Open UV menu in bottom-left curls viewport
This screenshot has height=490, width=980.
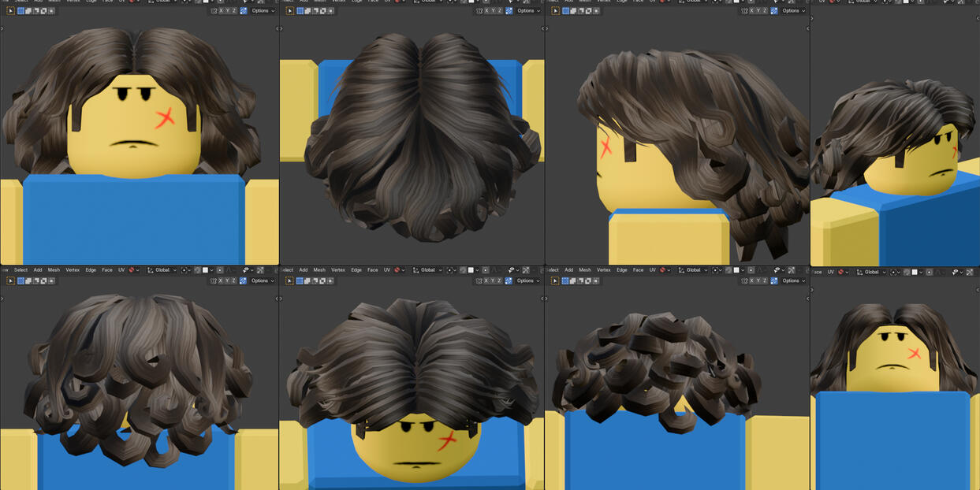coord(121,270)
